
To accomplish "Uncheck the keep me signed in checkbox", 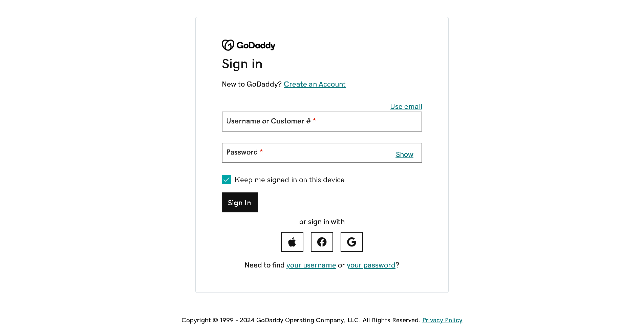I will [226, 180].
